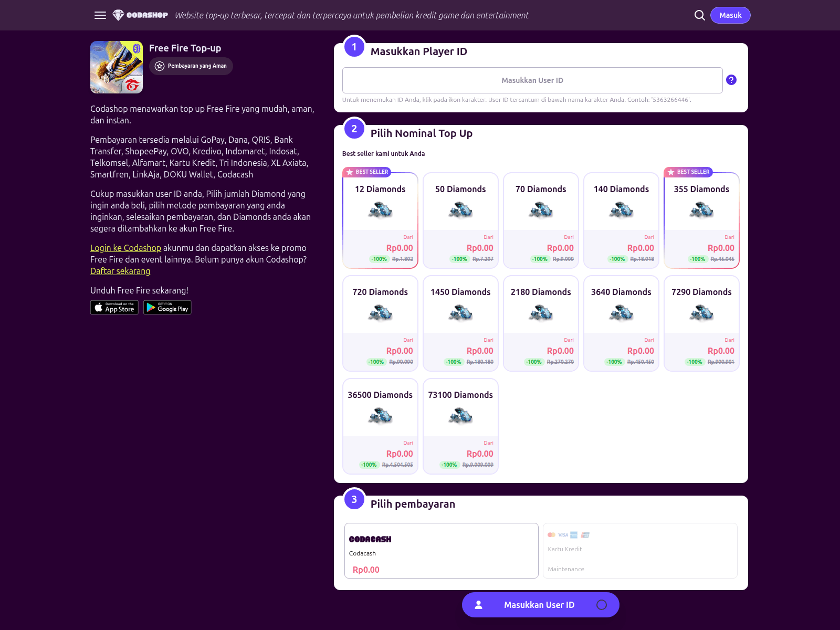The width and height of the screenshot is (840, 630).
Task: Click the Best seller kami untuk Anda label
Action: [x=384, y=154]
